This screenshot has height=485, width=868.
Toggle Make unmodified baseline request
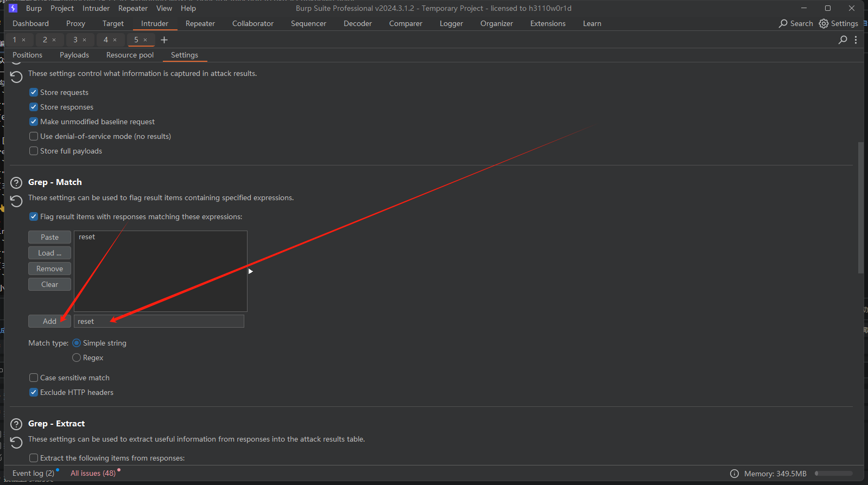tap(34, 122)
